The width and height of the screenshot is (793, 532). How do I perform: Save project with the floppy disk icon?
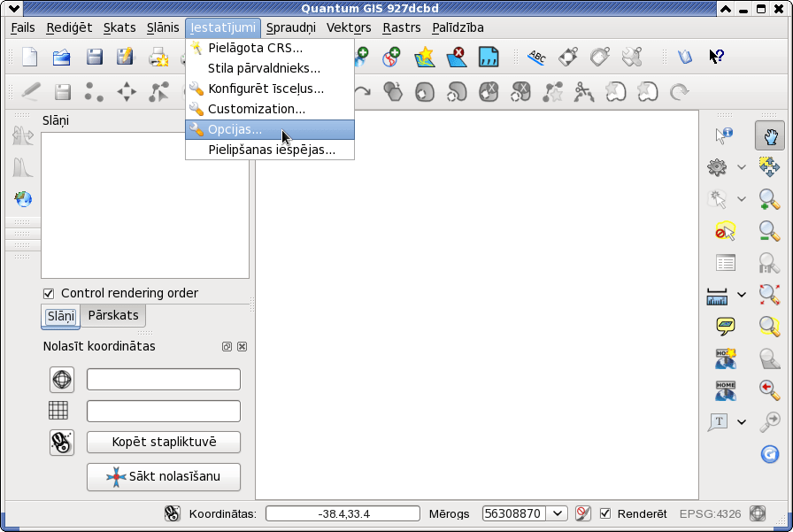(x=94, y=58)
